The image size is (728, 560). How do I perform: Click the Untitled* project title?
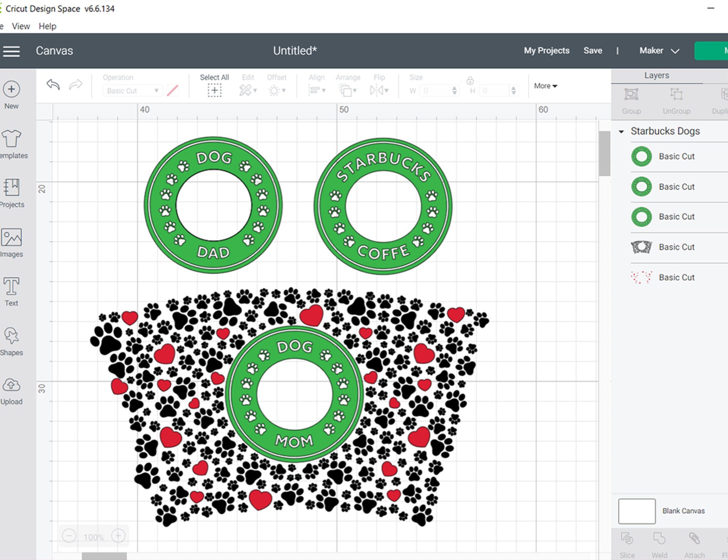295,51
